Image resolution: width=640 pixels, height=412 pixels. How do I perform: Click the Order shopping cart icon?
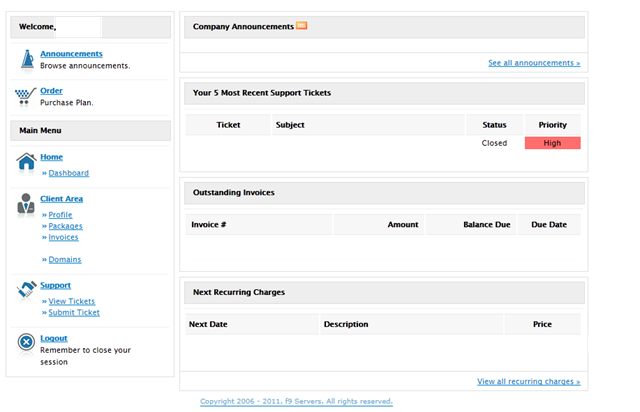tap(25, 96)
